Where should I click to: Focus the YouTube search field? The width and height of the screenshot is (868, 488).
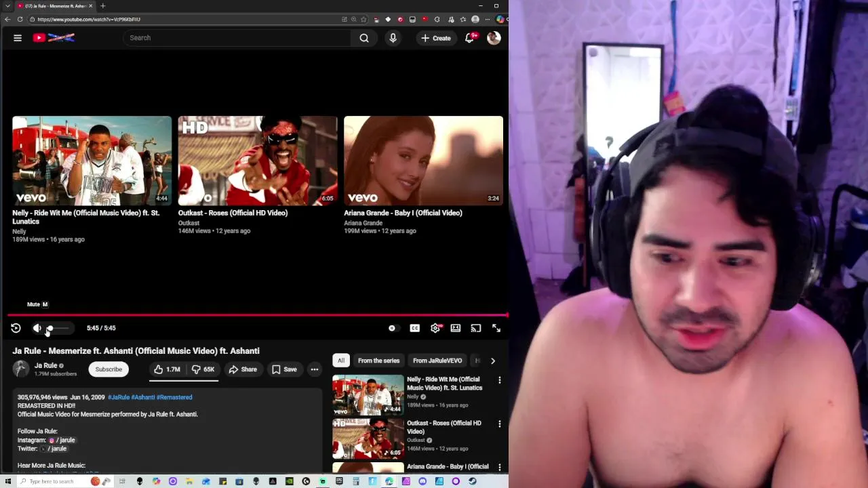[237, 38]
